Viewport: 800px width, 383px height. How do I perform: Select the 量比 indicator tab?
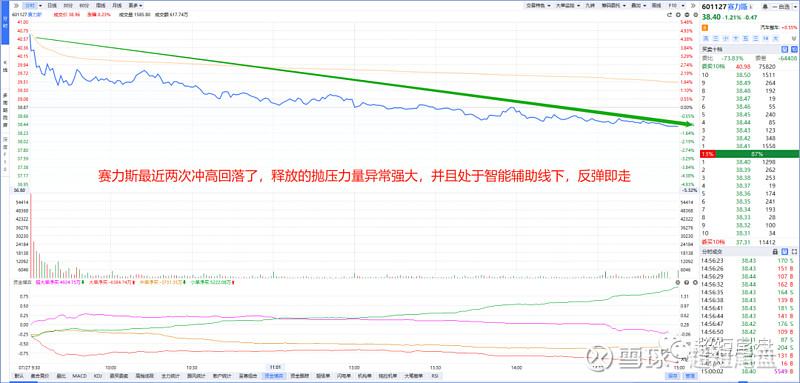[x=61, y=376]
